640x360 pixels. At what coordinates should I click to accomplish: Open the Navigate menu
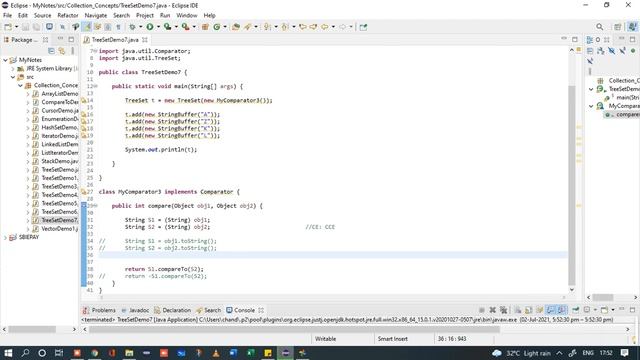click(96, 15)
